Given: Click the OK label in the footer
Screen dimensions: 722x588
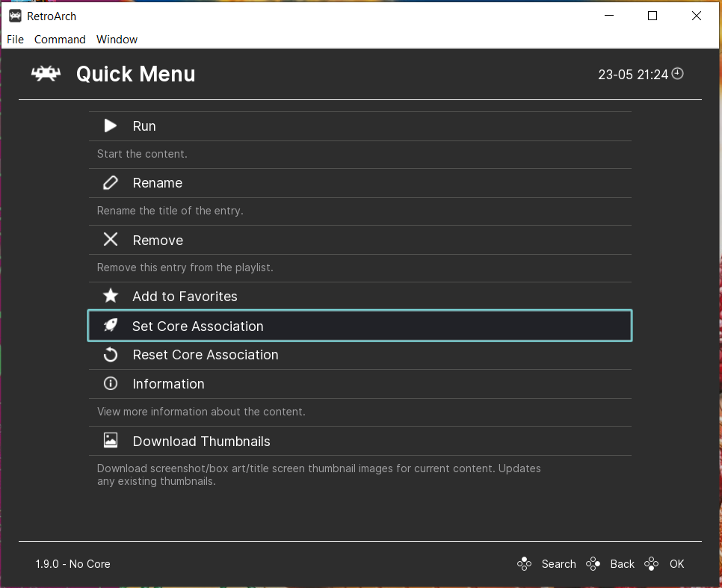Looking at the screenshot, I should pyautogui.click(x=677, y=564).
